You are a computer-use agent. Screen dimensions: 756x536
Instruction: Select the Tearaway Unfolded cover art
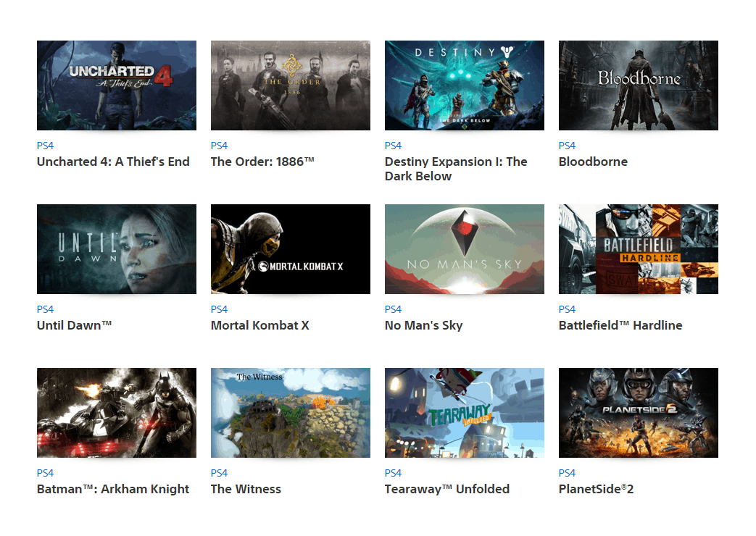coord(465,413)
